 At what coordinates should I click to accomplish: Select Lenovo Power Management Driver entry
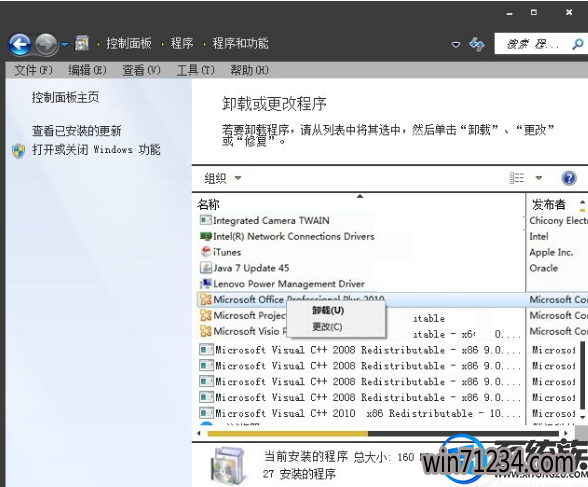click(x=288, y=284)
